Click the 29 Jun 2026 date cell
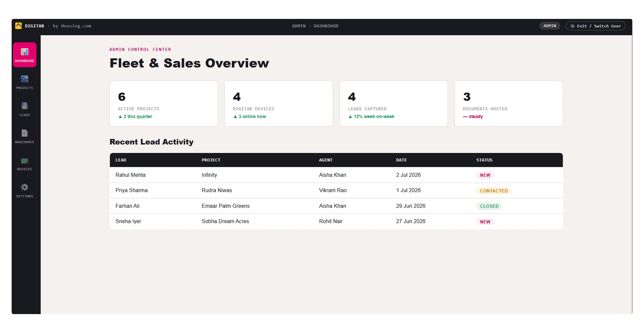Image resolution: width=644 pixels, height=333 pixels. click(411, 206)
